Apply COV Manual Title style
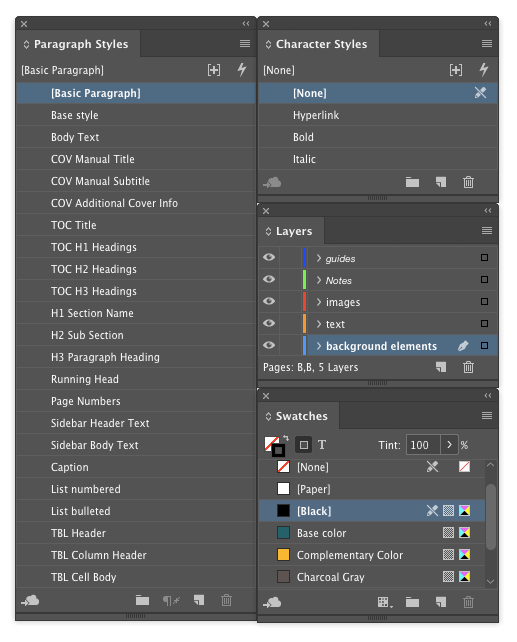Viewport: 517px width, 642px height. tap(136, 159)
